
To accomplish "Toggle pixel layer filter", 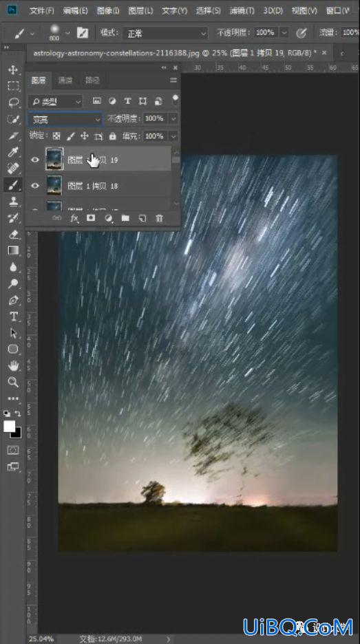I will [x=97, y=100].
